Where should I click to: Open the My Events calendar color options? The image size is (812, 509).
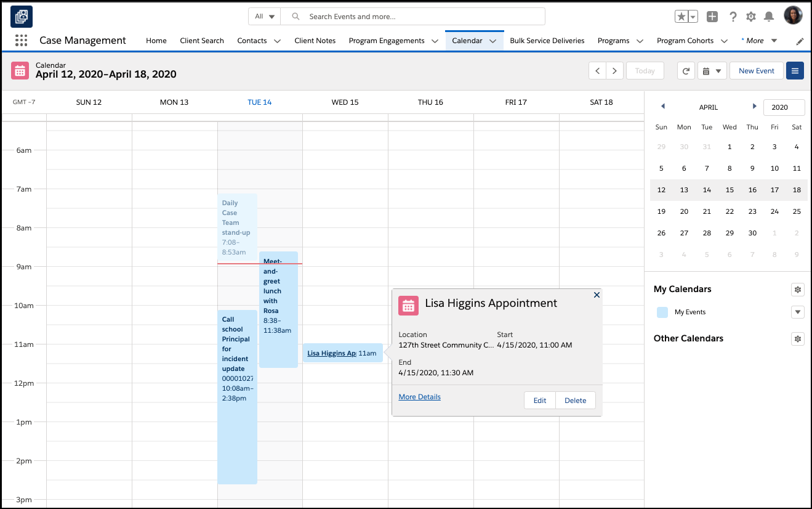(797, 312)
